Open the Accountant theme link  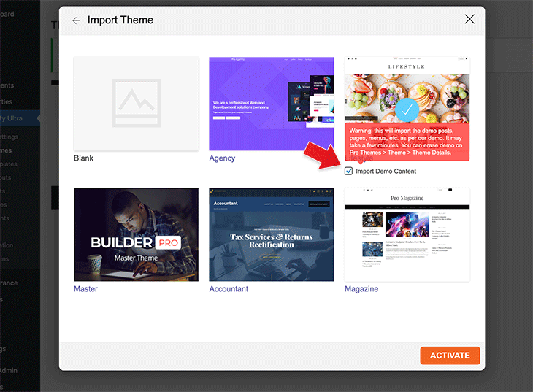pyautogui.click(x=229, y=289)
